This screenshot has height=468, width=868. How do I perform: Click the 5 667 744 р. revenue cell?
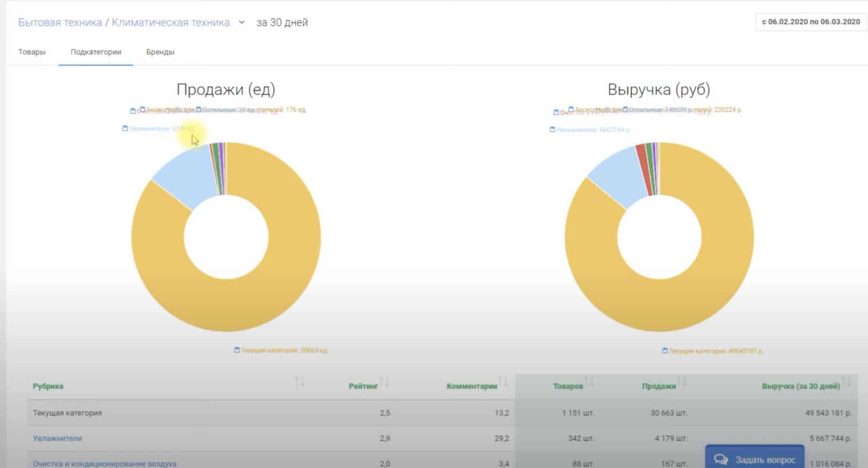[830, 438]
